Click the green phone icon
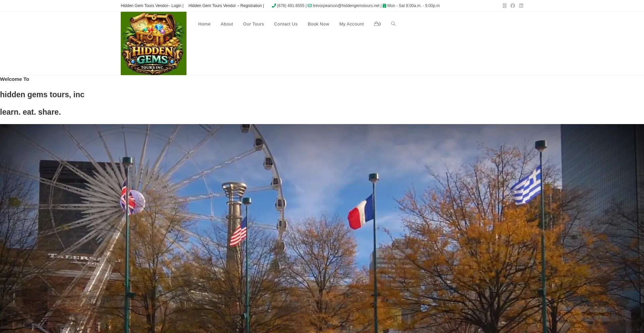Image resolution: width=644 pixels, height=333 pixels. pyautogui.click(x=274, y=6)
